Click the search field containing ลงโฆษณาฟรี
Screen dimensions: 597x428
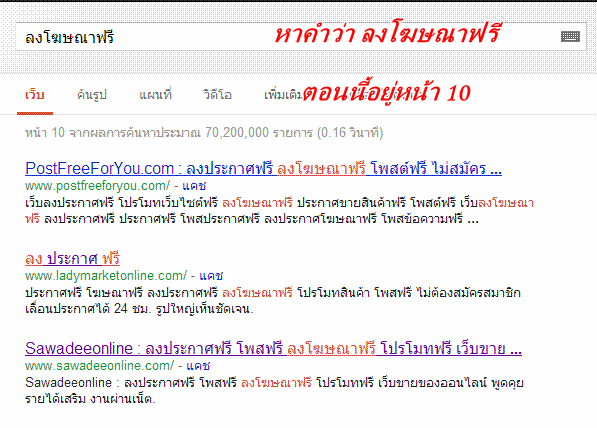click(301, 37)
